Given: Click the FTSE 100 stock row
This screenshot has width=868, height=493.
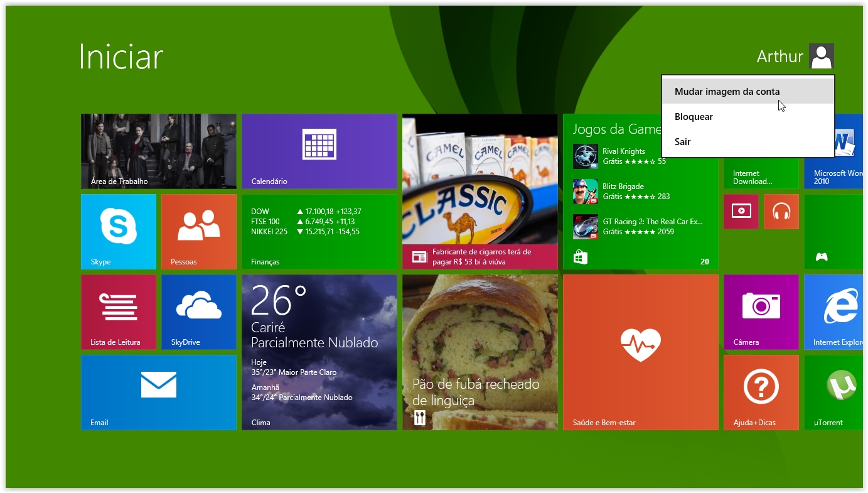Looking at the screenshot, I should 303,222.
